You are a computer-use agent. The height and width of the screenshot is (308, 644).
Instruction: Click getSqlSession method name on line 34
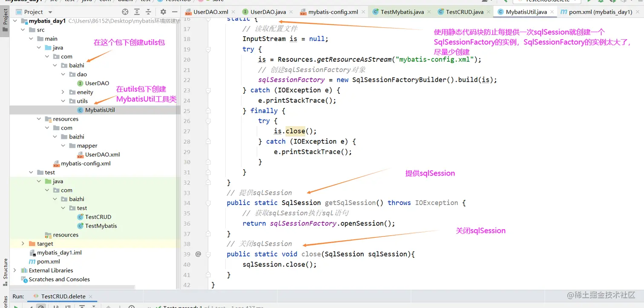tap(351, 203)
